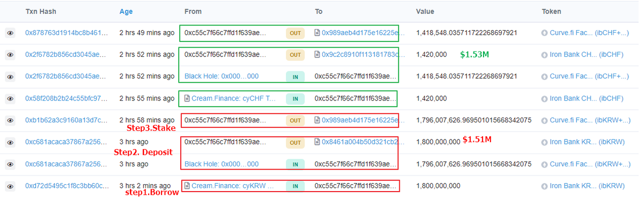Click eye icon in the 1,800,000,000 OUT row
This screenshot has width=644, height=197.
coord(10,142)
